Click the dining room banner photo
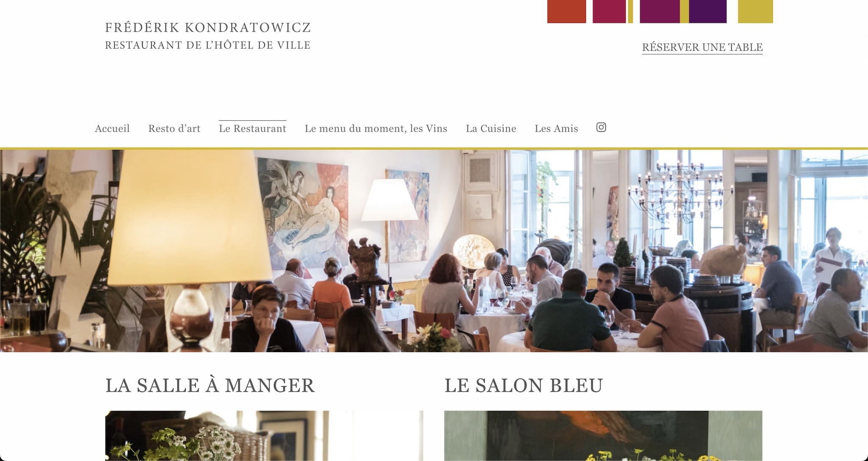This screenshot has width=868, height=461. [434, 251]
